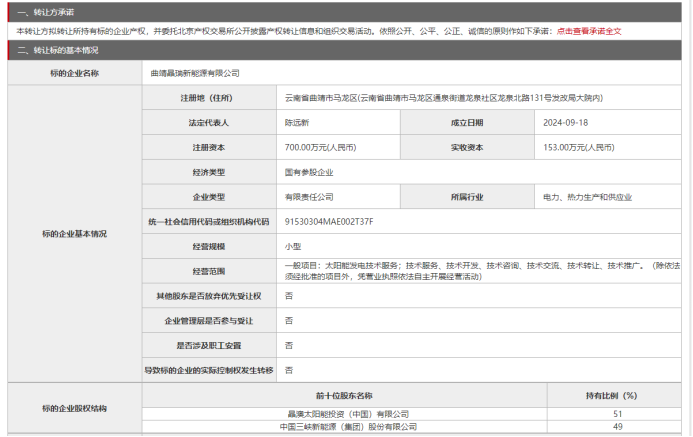Select shareholder 中国三峡新能源（集团）股份有限公司
693x437 pixels.
[x=348, y=427]
